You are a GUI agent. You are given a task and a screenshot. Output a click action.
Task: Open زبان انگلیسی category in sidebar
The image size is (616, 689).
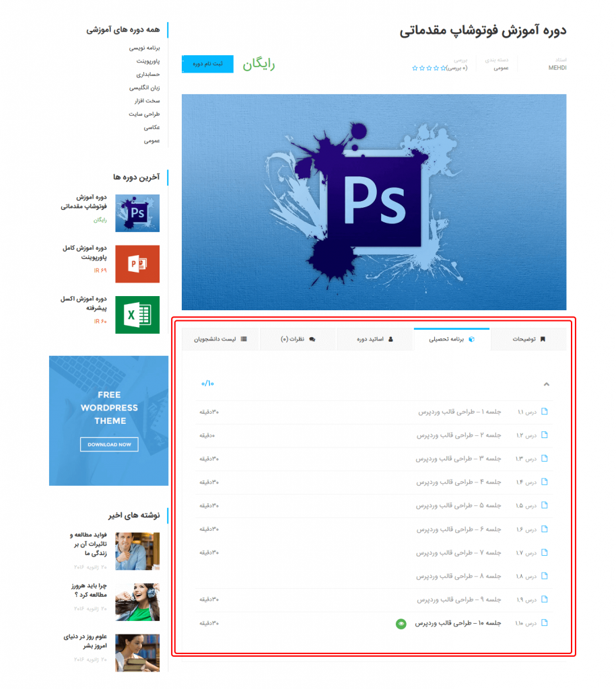tap(144, 87)
